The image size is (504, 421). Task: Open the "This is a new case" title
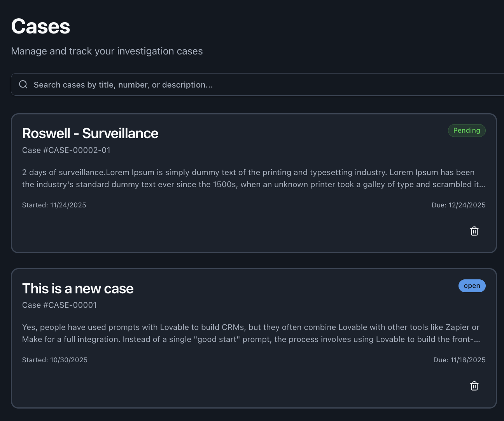click(x=78, y=289)
